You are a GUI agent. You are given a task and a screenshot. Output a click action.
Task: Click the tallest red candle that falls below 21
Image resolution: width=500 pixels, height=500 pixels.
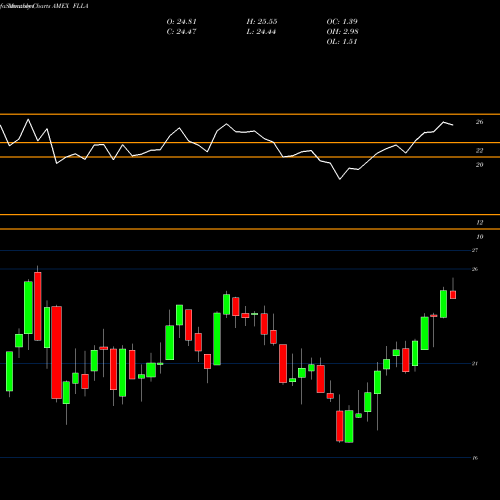point(56,352)
